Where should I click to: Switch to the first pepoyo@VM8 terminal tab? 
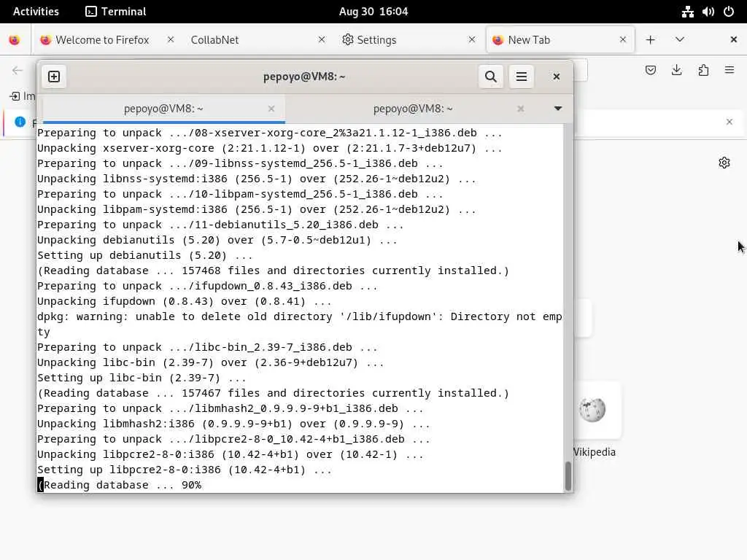(x=163, y=109)
